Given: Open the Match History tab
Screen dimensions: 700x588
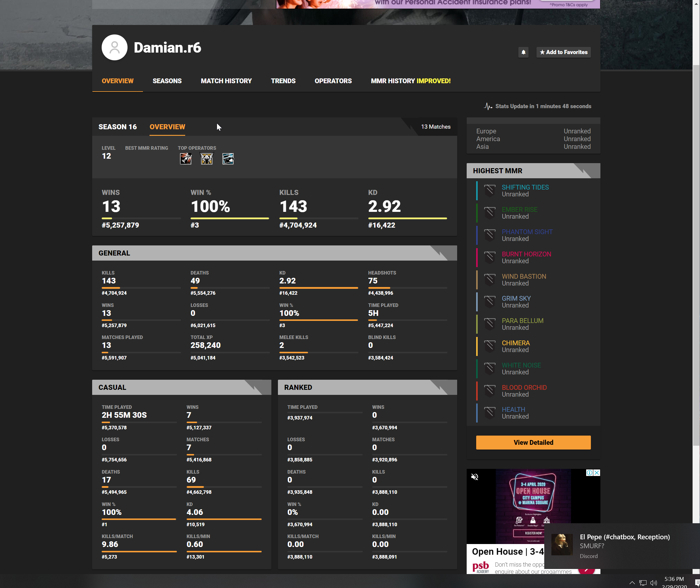Looking at the screenshot, I should [226, 81].
